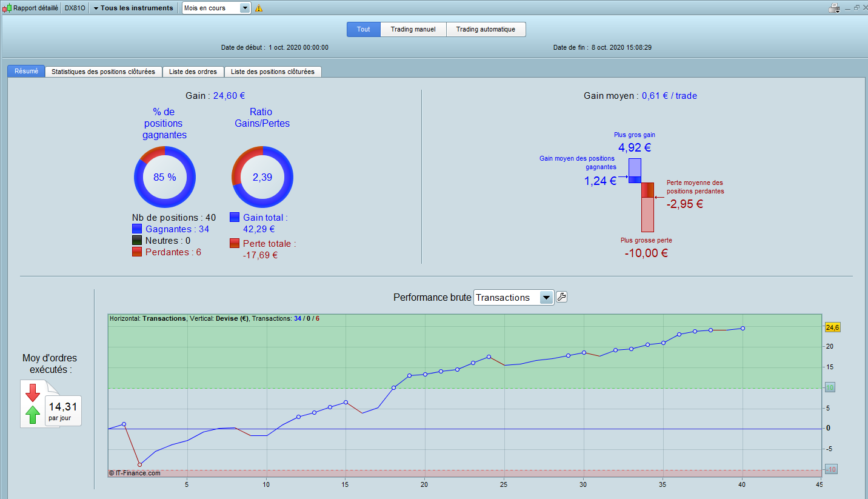Click the Performance brute chart title

click(432, 297)
